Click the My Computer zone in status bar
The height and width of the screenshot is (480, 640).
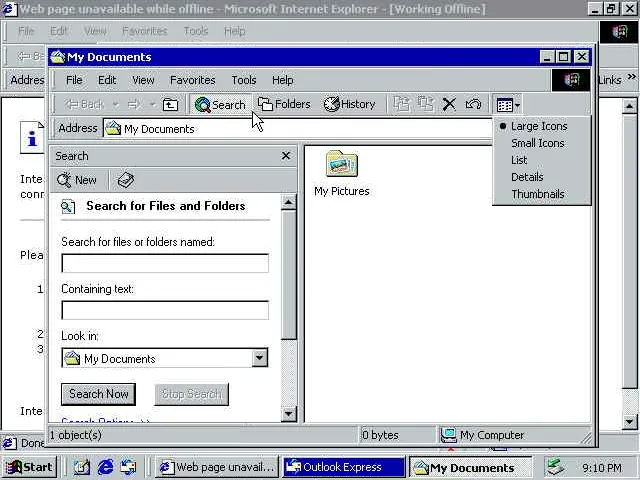[482, 435]
